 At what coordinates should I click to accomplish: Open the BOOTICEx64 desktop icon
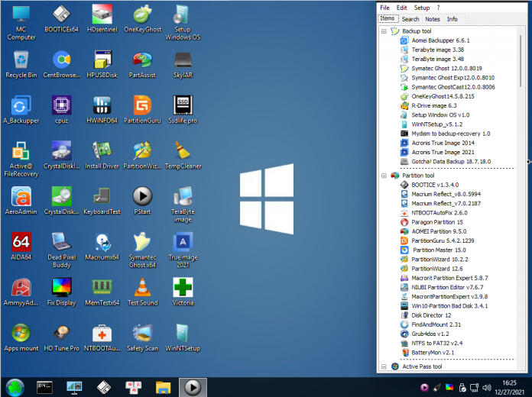(61, 19)
